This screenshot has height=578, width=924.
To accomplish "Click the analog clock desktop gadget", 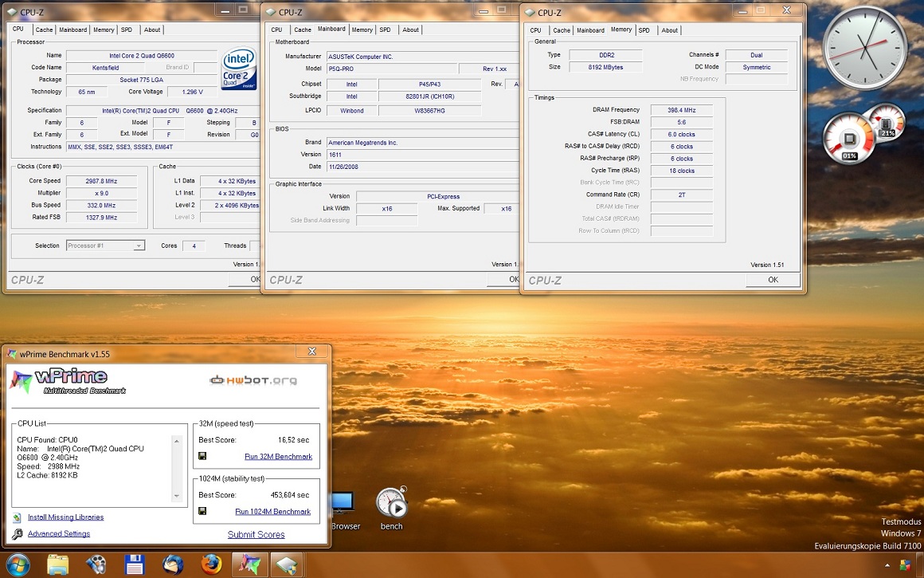I will (865, 48).
